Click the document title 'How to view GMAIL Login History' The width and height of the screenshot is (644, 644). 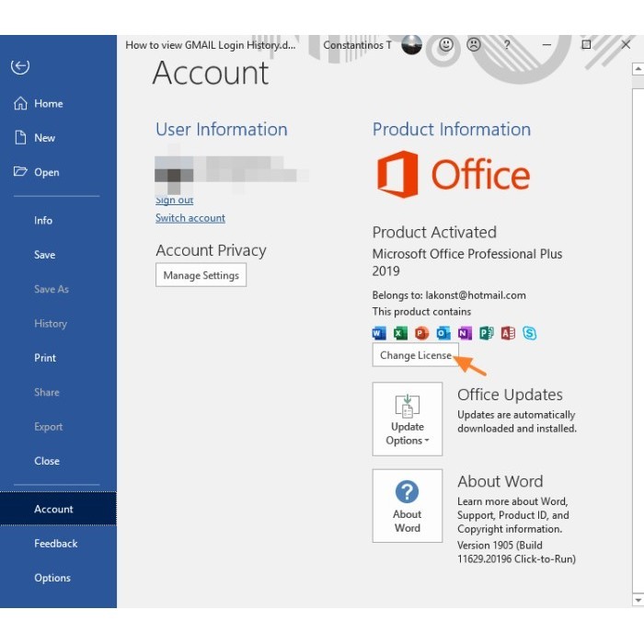(x=211, y=45)
